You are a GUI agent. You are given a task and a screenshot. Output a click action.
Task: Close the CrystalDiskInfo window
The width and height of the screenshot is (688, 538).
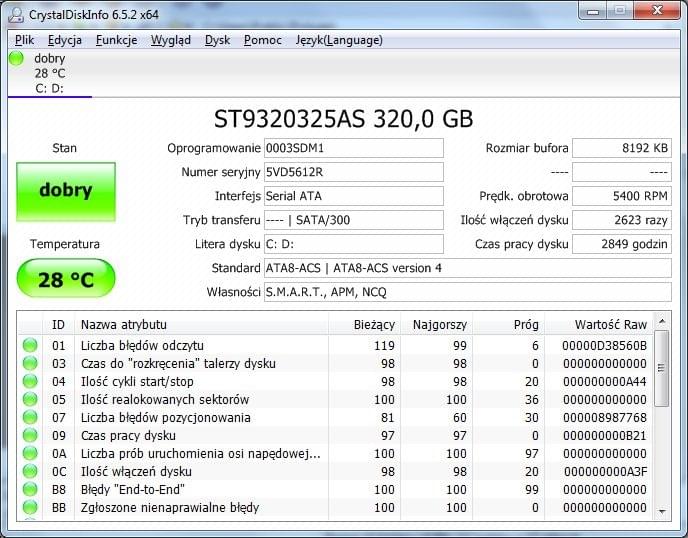point(657,11)
